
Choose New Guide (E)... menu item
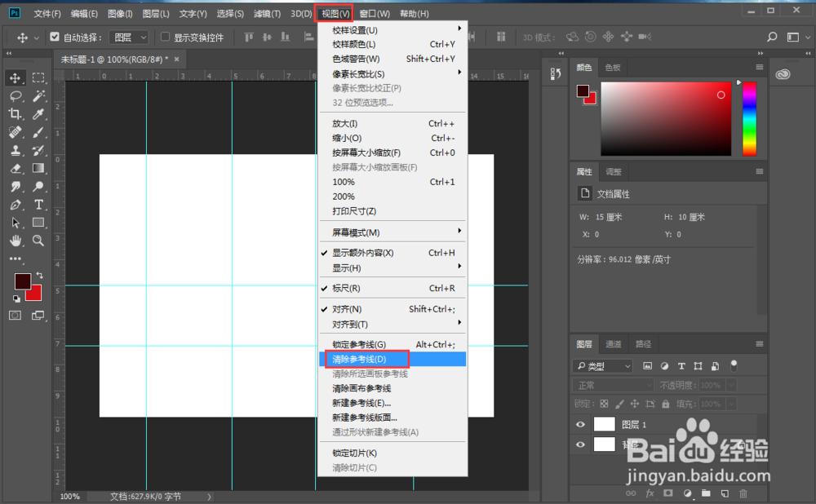[392, 403]
